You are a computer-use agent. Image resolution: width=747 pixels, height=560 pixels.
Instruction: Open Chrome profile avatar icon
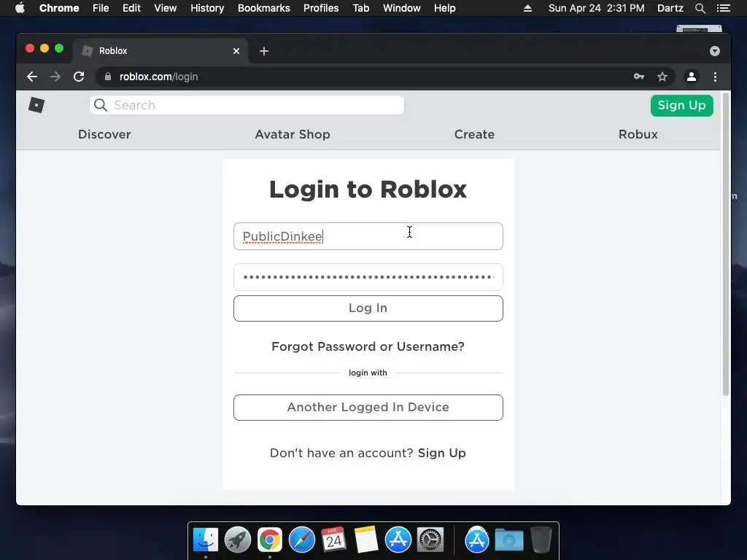[x=692, y=77]
